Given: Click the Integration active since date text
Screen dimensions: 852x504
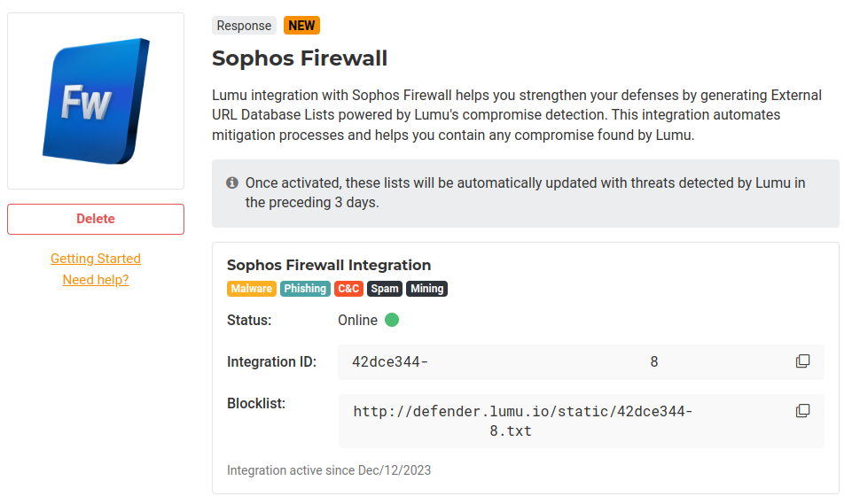Looking at the screenshot, I should [x=329, y=470].
